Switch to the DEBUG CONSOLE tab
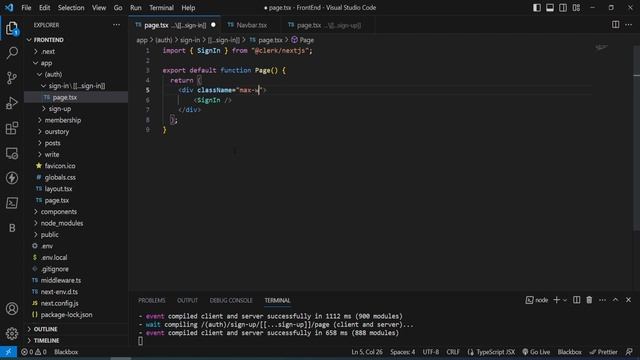Screen dimensions: 640x360 point(231,300)
